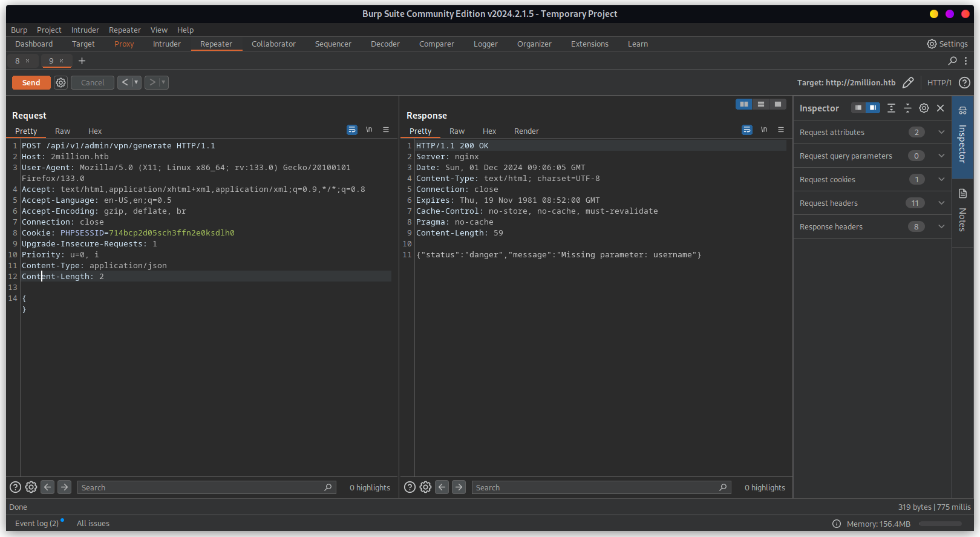Click the Send request button
The height and width of the screenshot is (537, 980).
[31, 82]
